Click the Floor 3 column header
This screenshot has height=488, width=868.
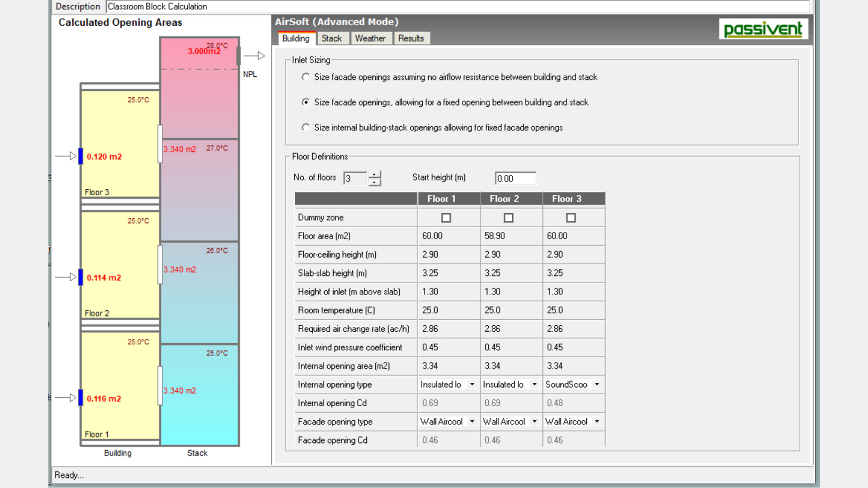(x=574, y=199)
